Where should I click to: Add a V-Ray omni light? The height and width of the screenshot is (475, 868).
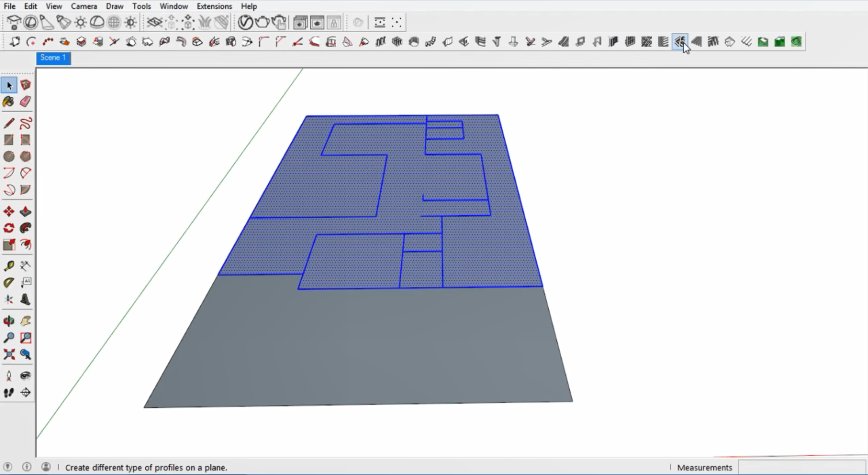point(81,22)
